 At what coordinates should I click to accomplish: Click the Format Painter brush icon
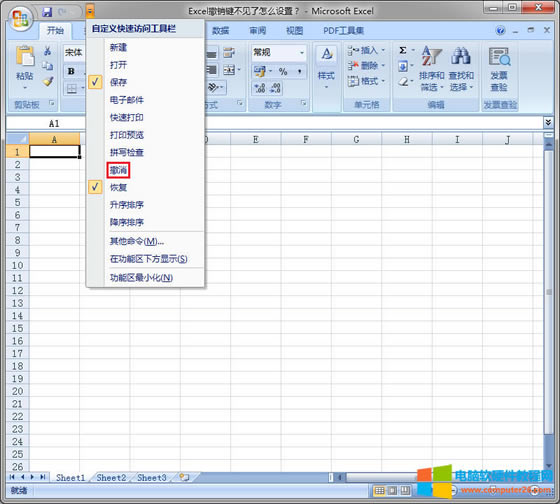(48, 82)
